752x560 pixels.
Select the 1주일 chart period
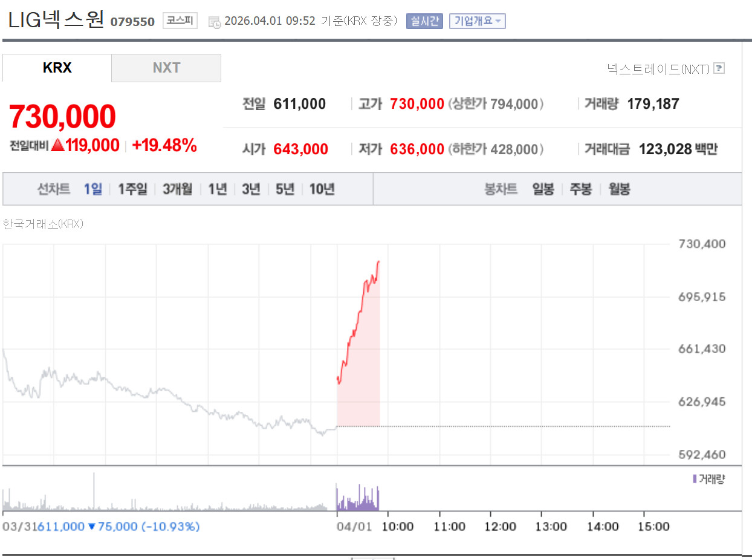[x=132, y=189]
